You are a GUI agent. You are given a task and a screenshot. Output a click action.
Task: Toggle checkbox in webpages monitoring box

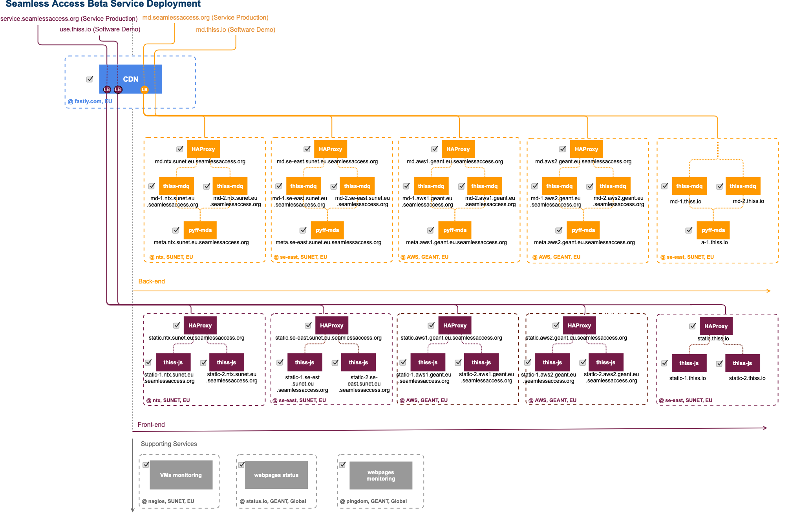point(342,464)
